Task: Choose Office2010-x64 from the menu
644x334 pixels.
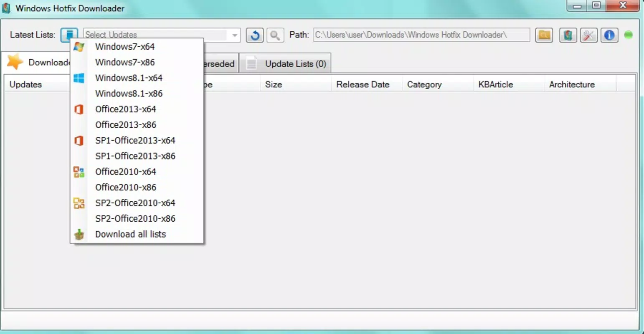Action: tap(137, 172)
